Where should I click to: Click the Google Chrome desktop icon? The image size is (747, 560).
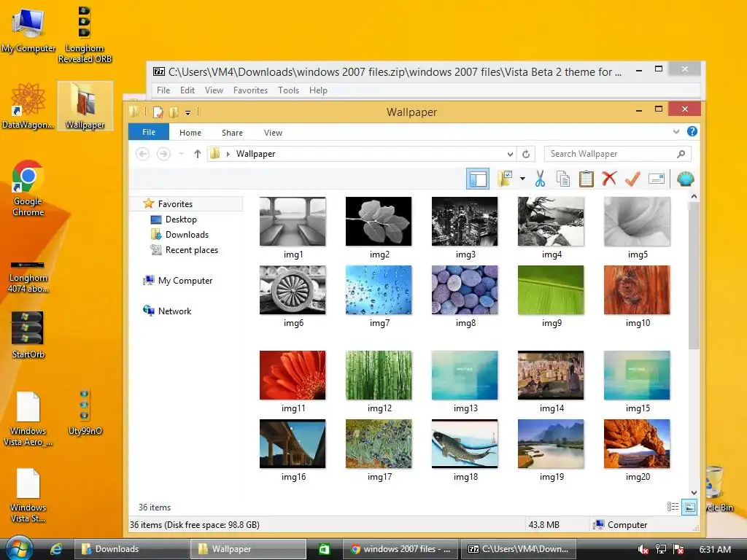[x=28, y=189]
